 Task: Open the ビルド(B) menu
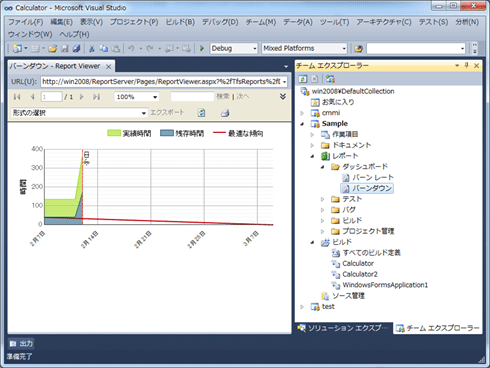[180, 22]
